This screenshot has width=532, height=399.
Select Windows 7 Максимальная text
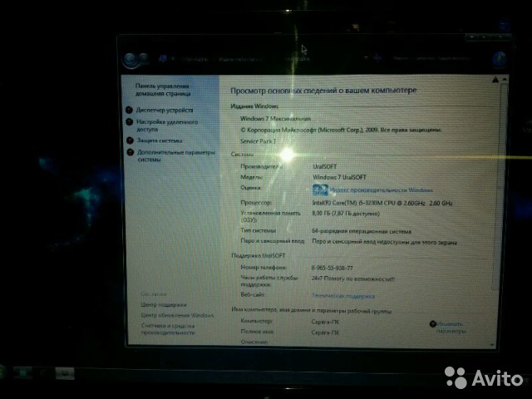[275, 119]
